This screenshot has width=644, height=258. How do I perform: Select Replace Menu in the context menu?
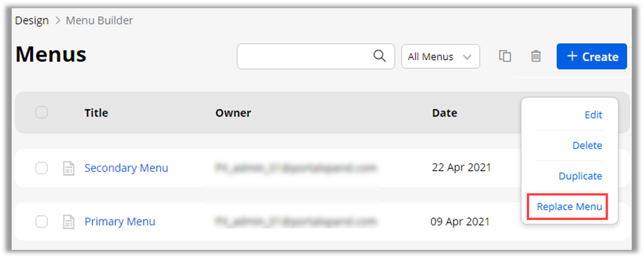click(x=569, y=207)
